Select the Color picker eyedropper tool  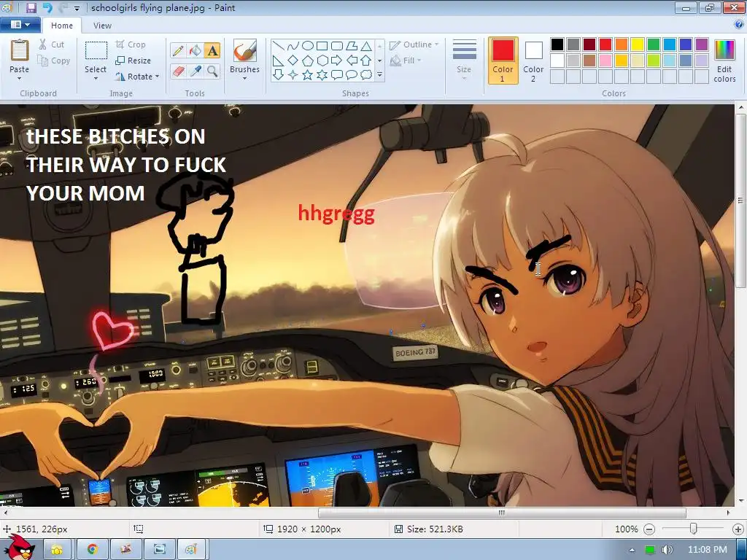pyautogui.click(x=196, y=71)
